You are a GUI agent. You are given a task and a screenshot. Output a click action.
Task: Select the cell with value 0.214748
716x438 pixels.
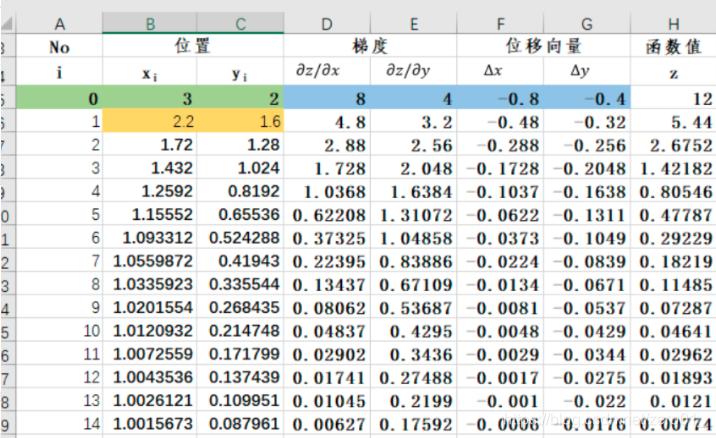(240, 331)
